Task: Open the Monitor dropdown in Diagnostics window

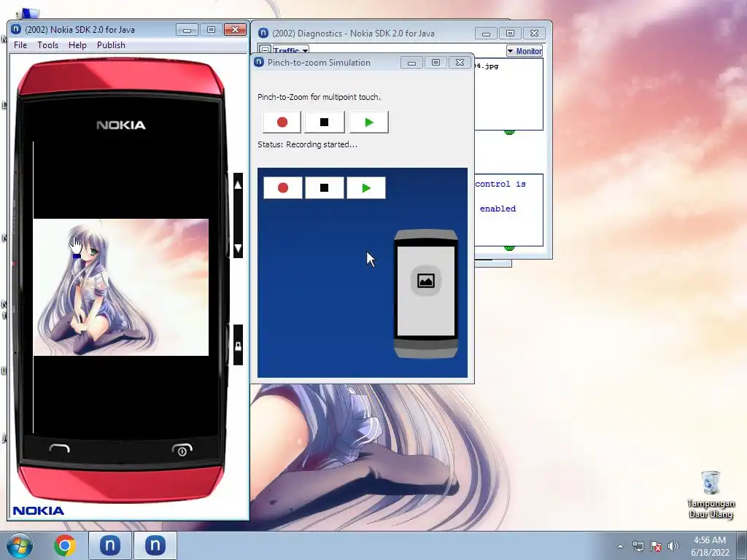Action: (x=525, y=51)
